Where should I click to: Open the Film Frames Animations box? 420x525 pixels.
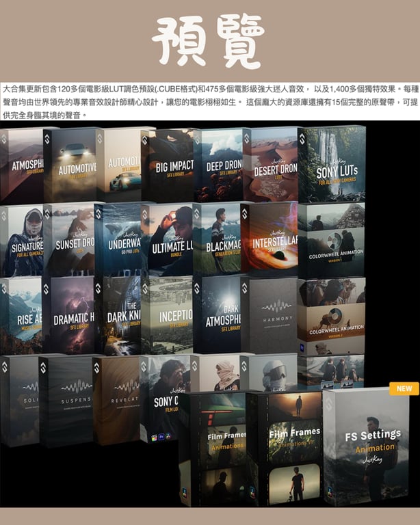point(213,449)
